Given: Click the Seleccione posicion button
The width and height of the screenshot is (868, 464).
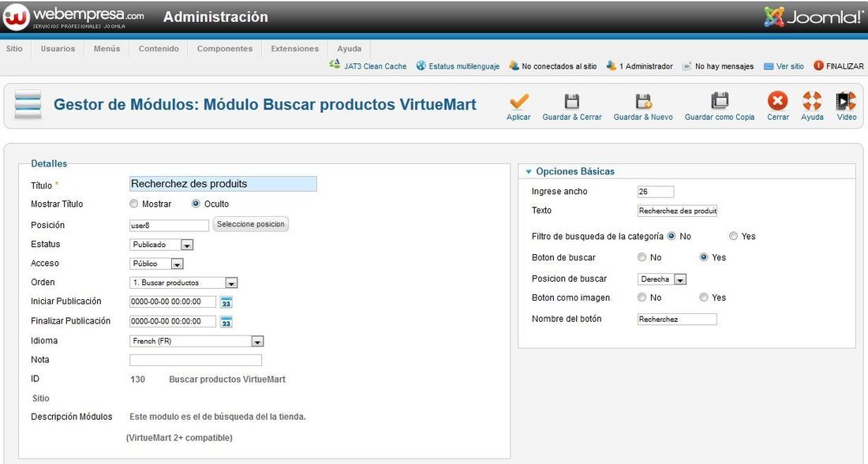Looking at the screenshot, I should (x=251, y=224).
